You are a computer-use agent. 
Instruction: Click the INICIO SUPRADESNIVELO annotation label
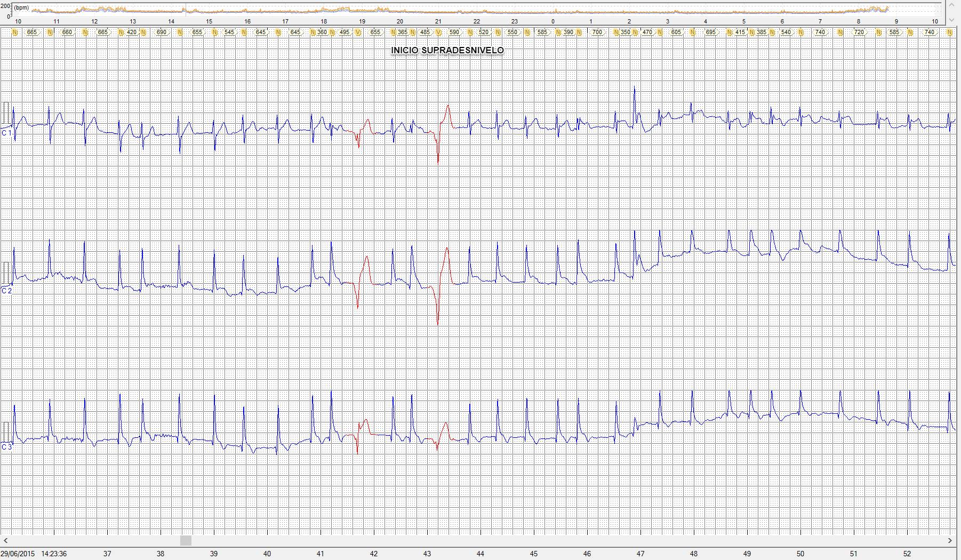[x=447, y=51]
